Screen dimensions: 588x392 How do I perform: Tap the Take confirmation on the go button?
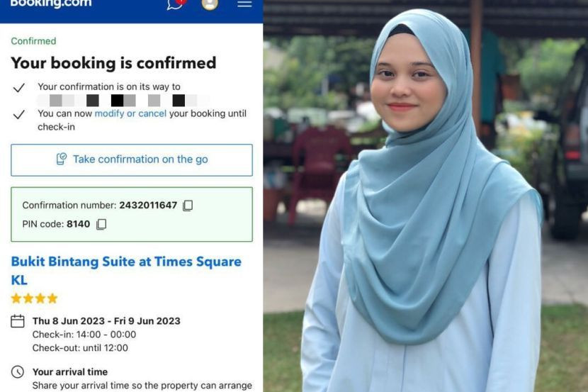[132, 160]
